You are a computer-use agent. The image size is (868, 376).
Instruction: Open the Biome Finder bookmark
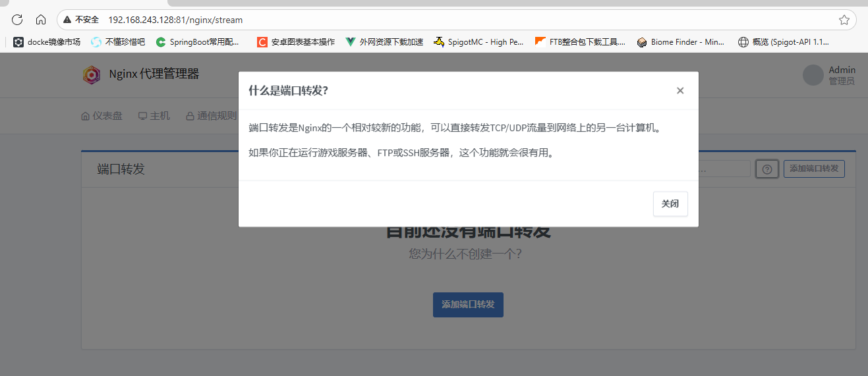pos(680,42)
